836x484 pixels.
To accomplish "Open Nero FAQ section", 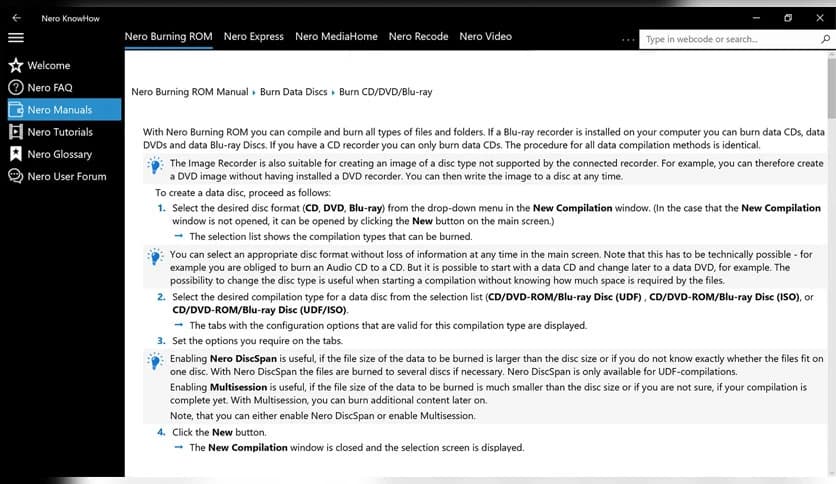I will tap(65, 87).
